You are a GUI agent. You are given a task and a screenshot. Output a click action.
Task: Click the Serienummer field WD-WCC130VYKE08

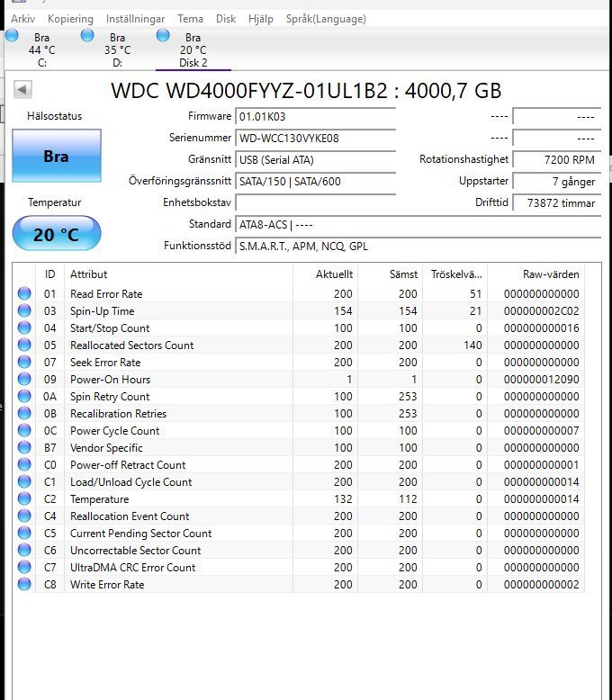pyautogui.click(x=315, y=138)
